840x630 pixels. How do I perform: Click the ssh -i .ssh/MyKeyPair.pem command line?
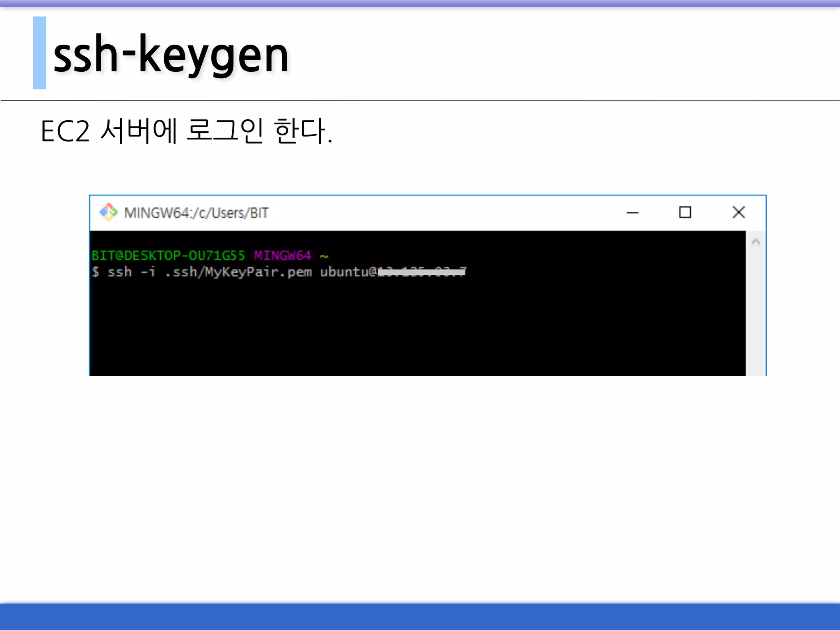tap(279, 272)
